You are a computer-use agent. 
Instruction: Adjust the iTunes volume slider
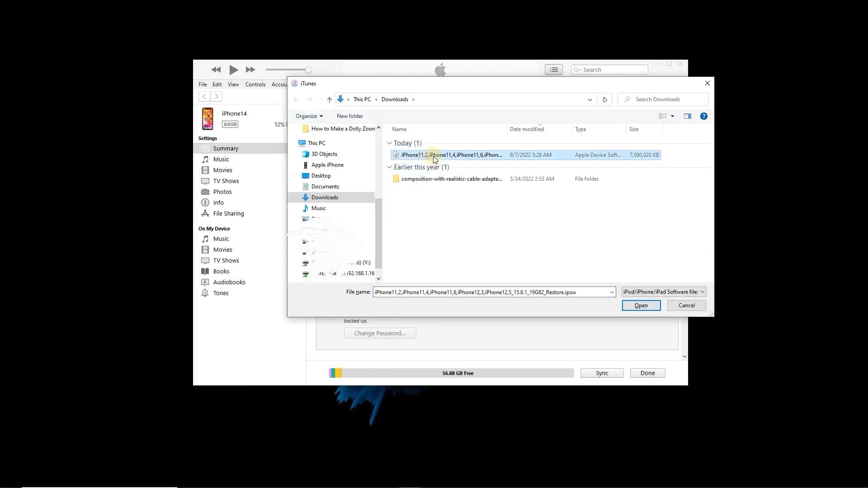[x=308, y=70]
